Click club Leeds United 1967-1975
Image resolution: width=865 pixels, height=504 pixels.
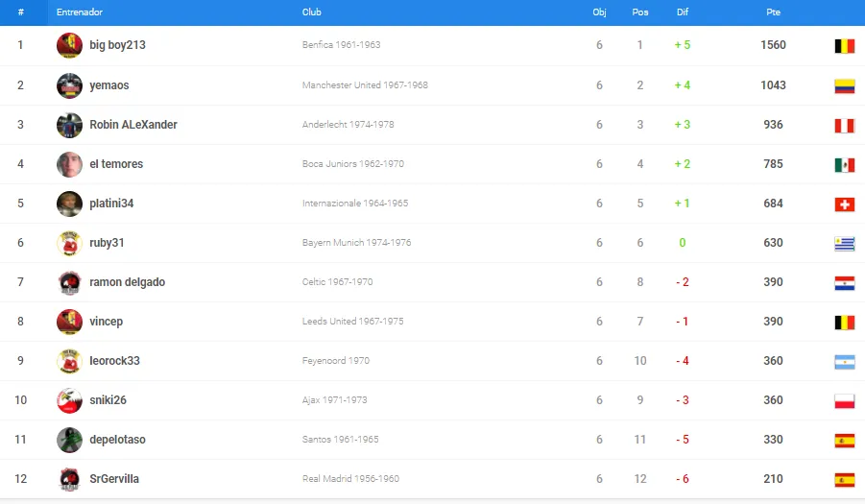pyautogui.click(x=352, y=322)
